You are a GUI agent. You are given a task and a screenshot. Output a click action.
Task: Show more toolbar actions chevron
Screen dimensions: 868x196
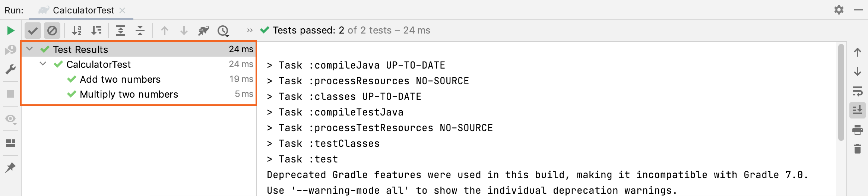point(250,30)
